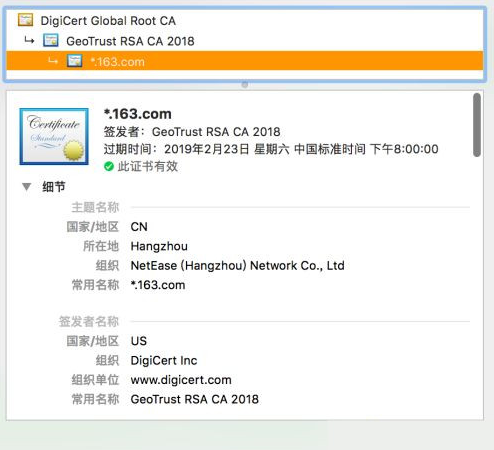The width and height of the screenshot is (494, 450).
Task: Select GeoTrust RSA CA 2018 intermediate certificate
Action: pos(245,41)
